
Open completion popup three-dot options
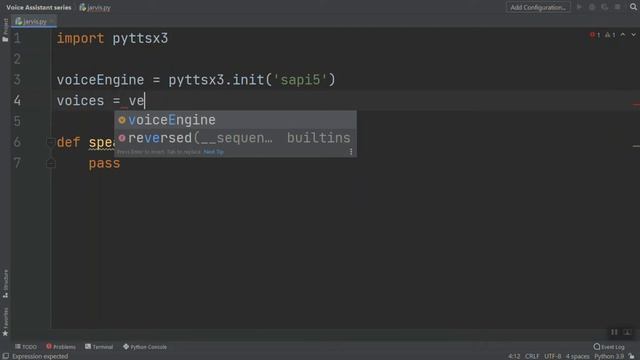click(x=351, y=152)
